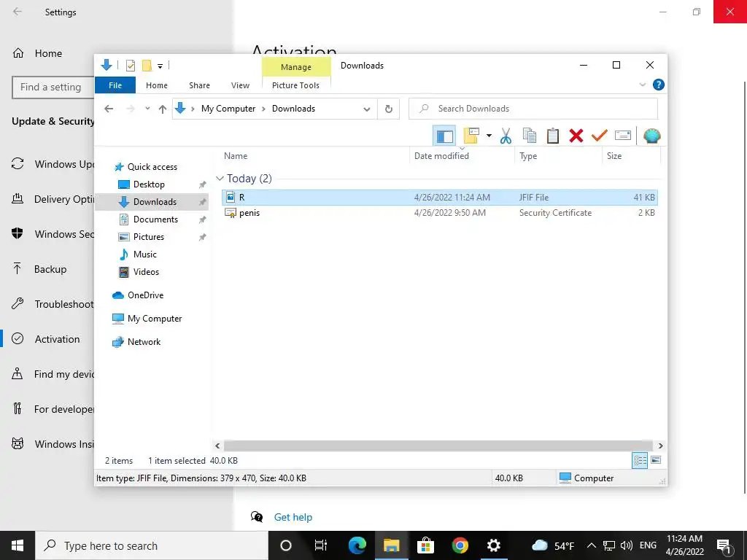Click the folder options icon in toolbar

point(471,136)
